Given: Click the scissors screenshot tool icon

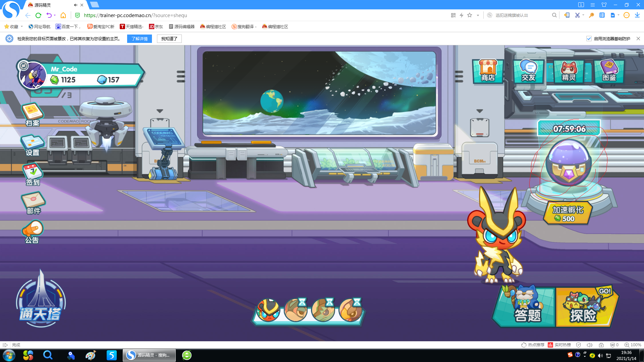Looking at the screenshot, I should tap(577, 15).
